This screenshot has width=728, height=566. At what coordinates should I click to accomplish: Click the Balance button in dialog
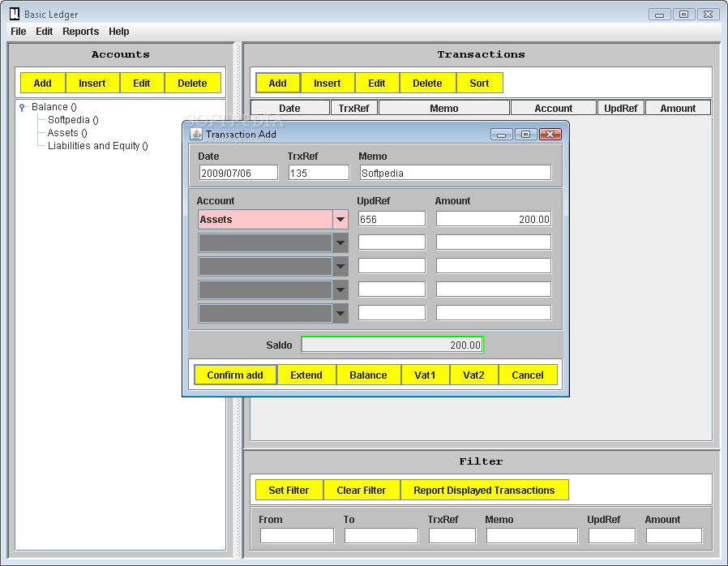368,375
